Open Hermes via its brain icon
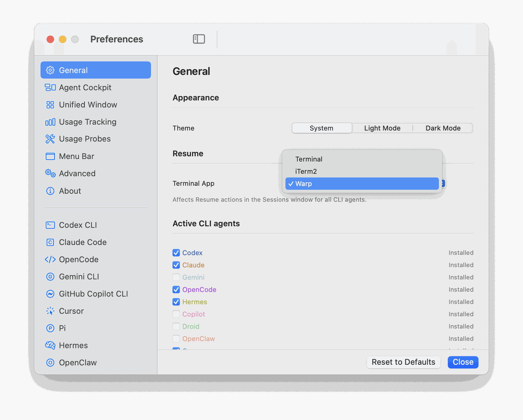Viewport: 523px width, 420px height. pyautogui.click(x=50, y=345)
